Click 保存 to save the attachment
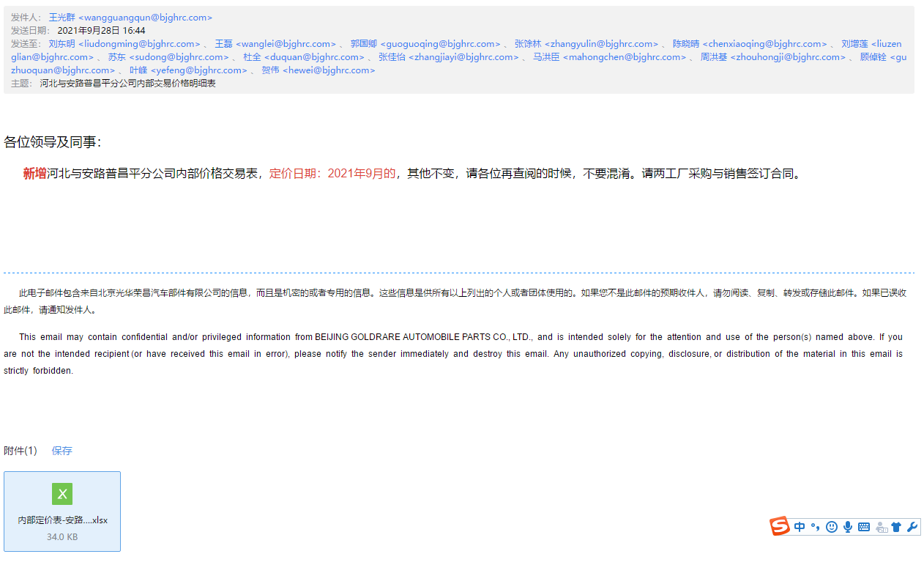This screenshot has width=924, height=565. coord(62,451)
